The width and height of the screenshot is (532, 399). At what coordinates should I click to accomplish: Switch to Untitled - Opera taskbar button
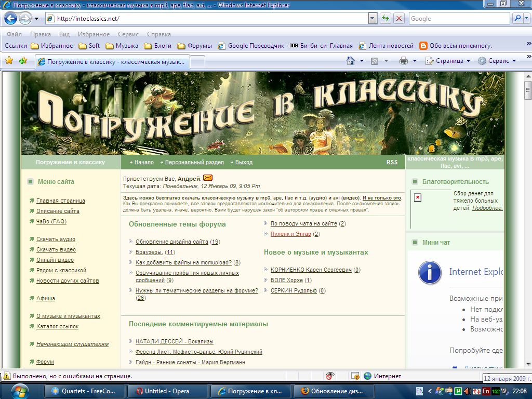coord(167,391)
